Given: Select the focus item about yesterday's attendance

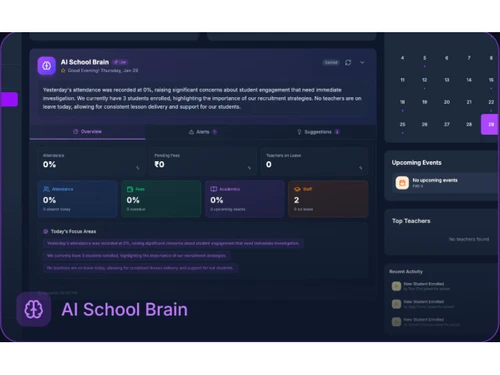Looking at the screenshot, I should (173, 243).
